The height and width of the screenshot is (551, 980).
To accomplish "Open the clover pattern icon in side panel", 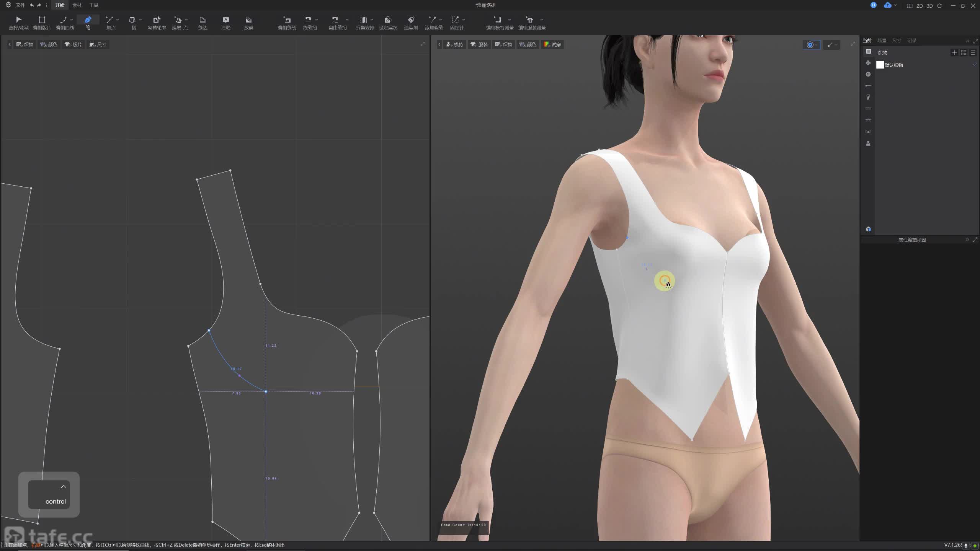I will [x=868, y=63].
